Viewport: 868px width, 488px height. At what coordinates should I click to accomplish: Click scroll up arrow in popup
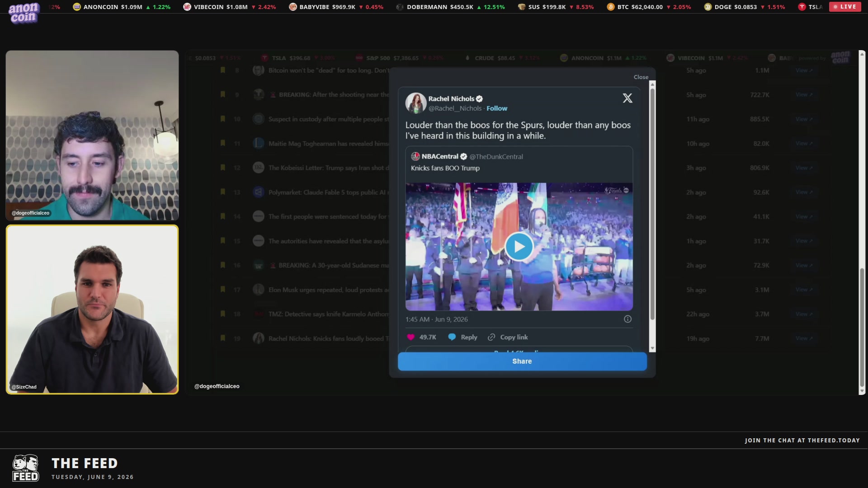[x=652, y=84]
